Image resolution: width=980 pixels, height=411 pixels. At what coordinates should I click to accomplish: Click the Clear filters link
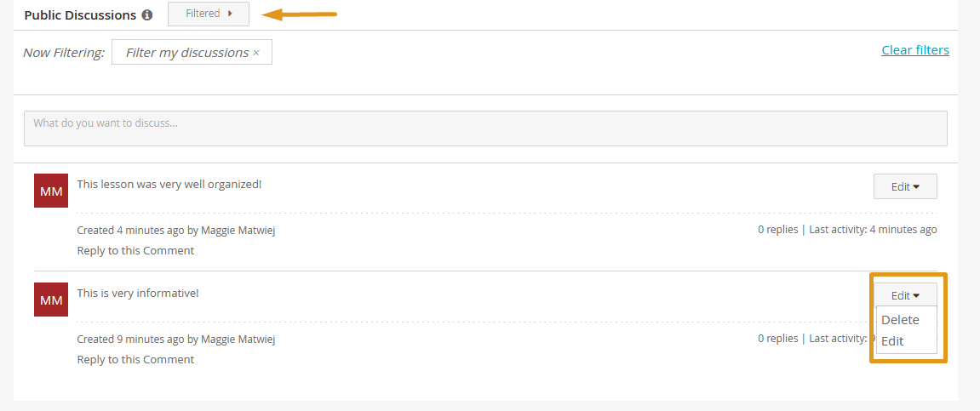tap(915, 50)
